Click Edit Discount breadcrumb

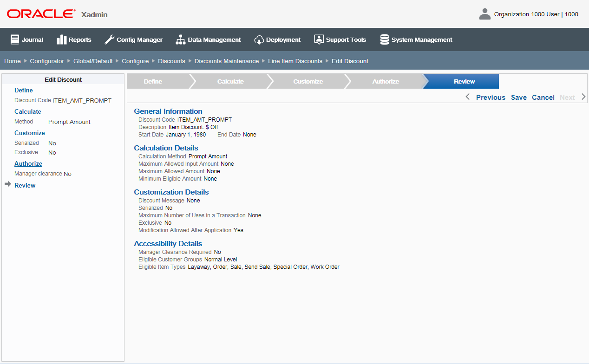click(350, 61)
